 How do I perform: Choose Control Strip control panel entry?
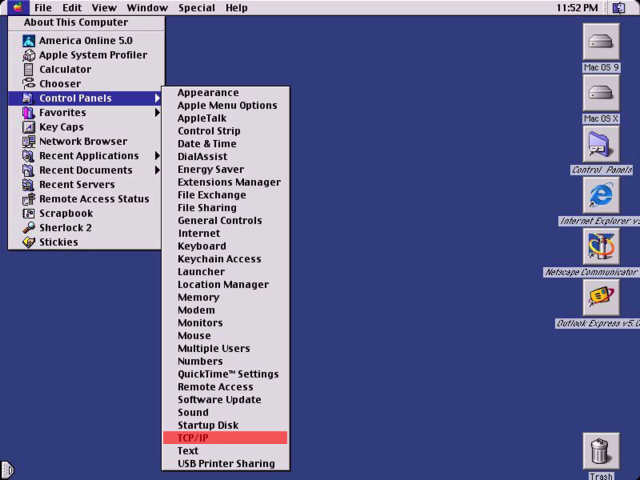tap(225, 131)
